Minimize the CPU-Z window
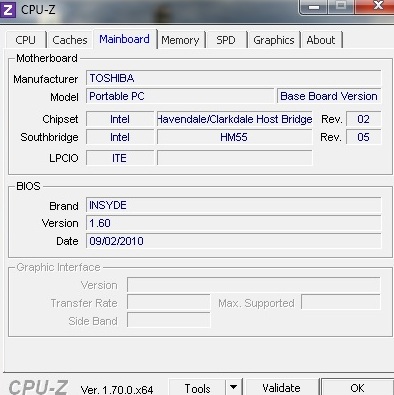394x395 pixels. 314,7
